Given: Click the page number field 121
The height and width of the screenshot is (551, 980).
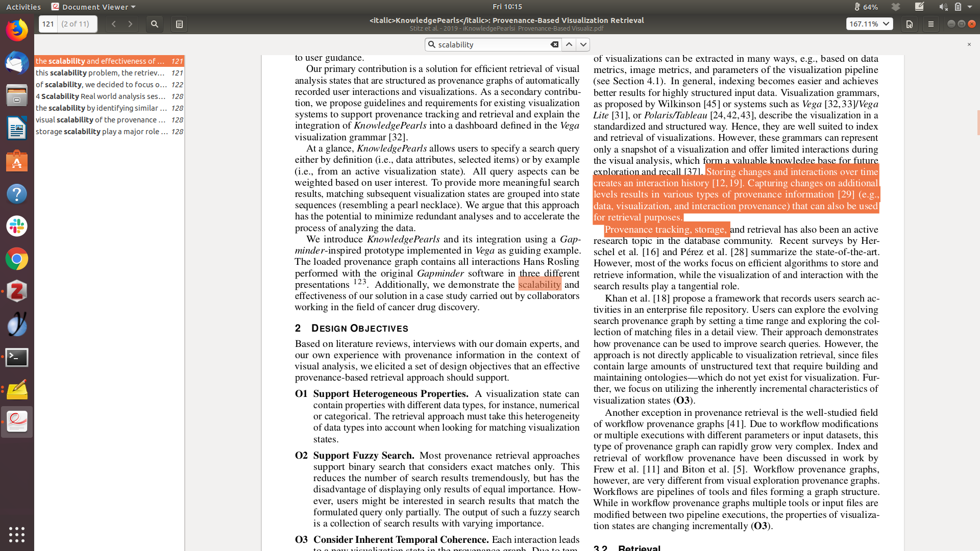Looking at the screenshot, I should point(48,24).
